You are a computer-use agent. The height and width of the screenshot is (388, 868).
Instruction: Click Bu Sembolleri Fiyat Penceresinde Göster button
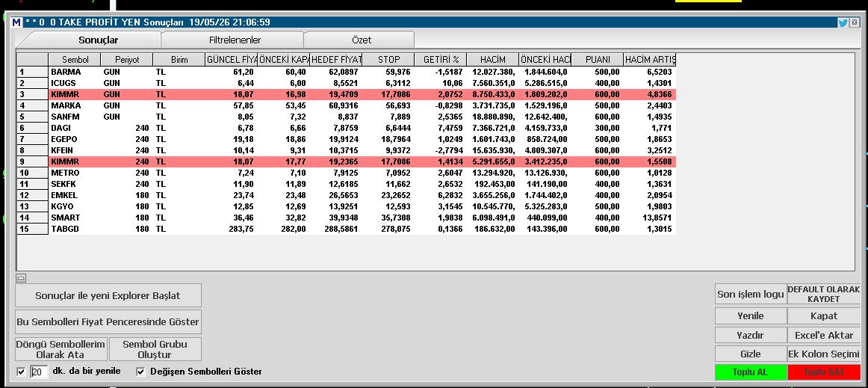(108, 321)
